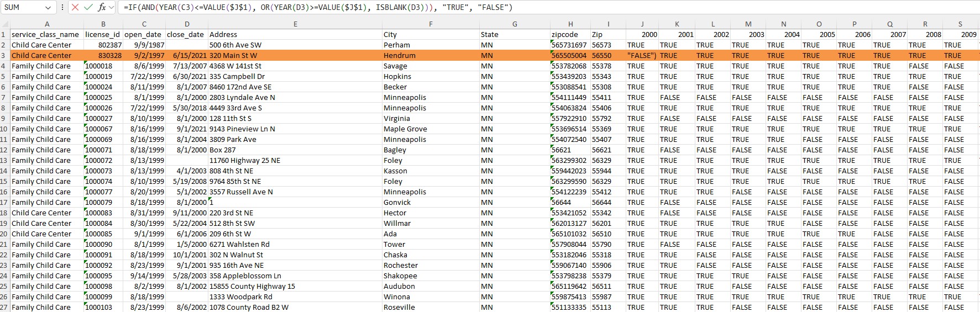Expand the Name Box function dropdown

pos(48,8)
